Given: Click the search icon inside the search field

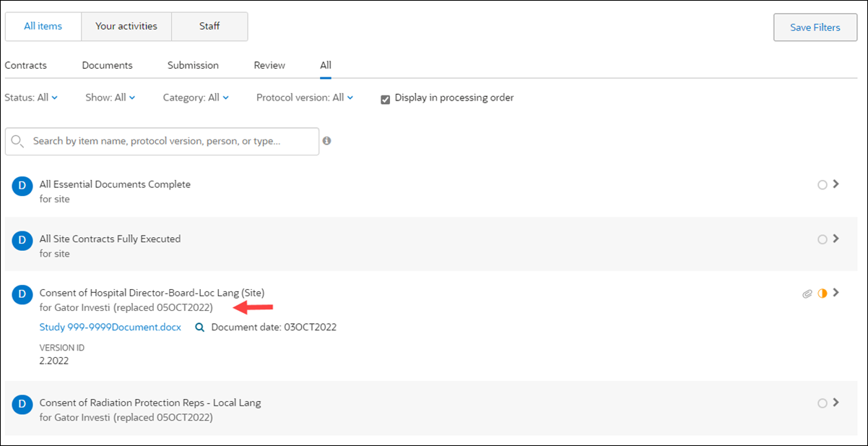Looking at the screenshot, I should (x=17, y=141).
